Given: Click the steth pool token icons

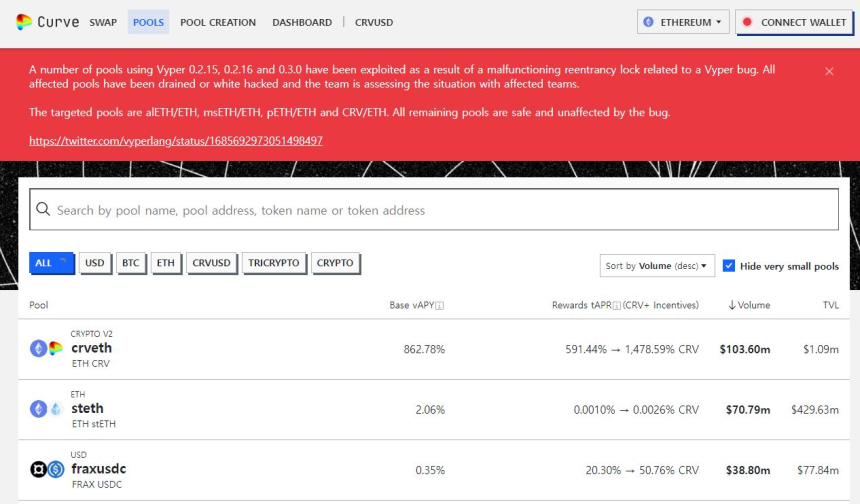Looking at the screenshot, I should pyautogui.click(x=46, y=409).
